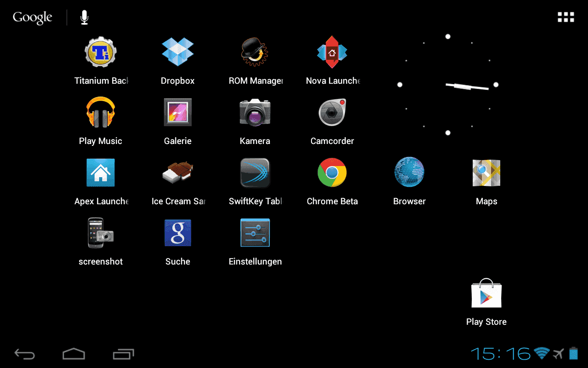
Task: Launch the Dropbox app
Action: (x=178, y=52)
